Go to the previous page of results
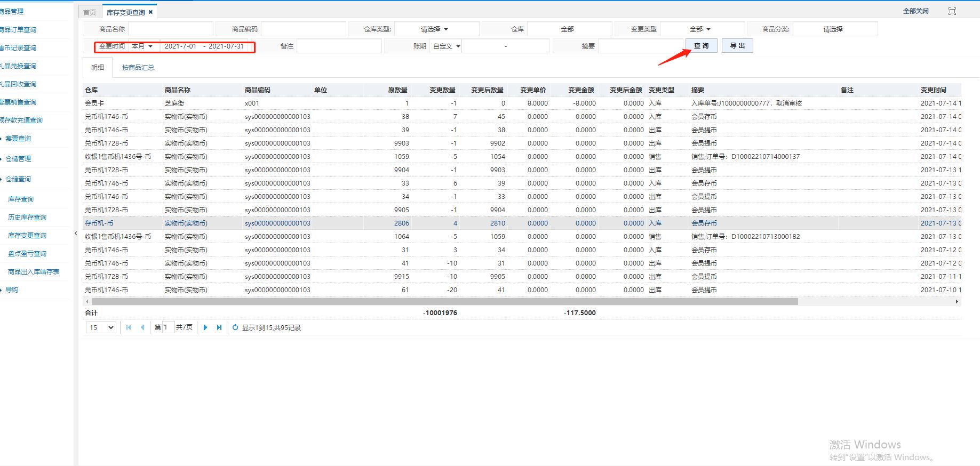This screenshot has height=466, width=980. 142,327
